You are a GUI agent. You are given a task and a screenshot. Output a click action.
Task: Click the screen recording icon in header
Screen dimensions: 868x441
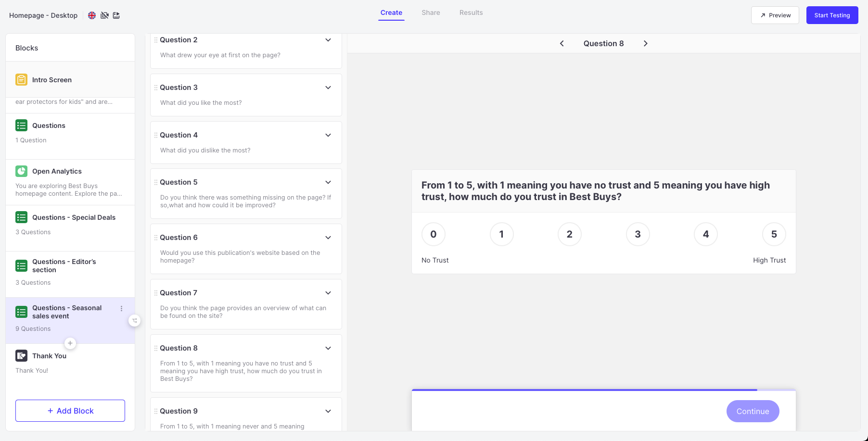click(x=116, y=15)
